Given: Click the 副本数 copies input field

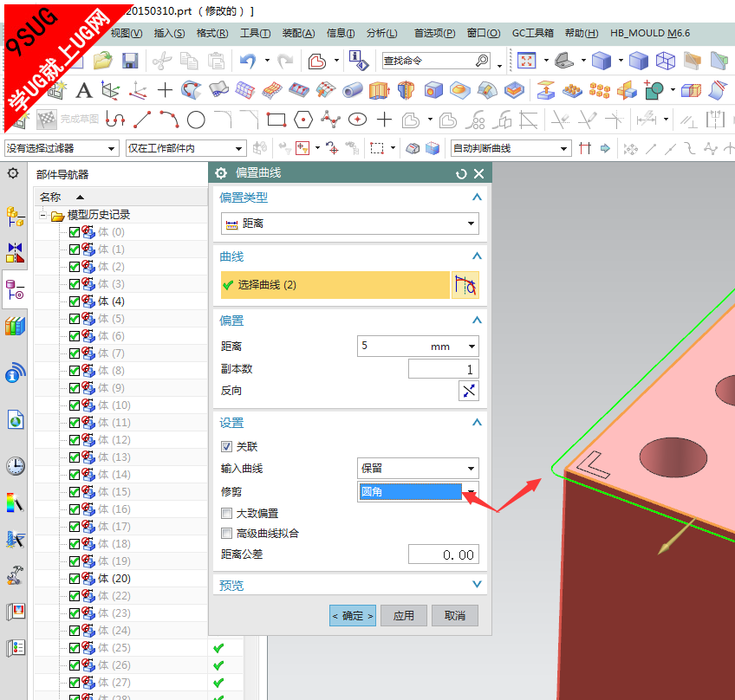Looking at the screenshot, I should [x=443, y=369].
